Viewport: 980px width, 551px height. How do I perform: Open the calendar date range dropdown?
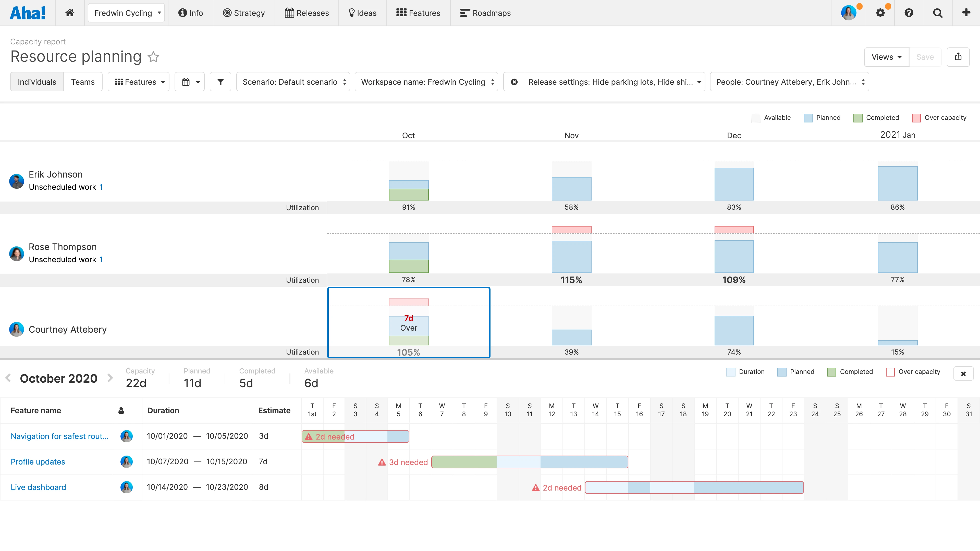pyautogui.click(x=190, y=82)
